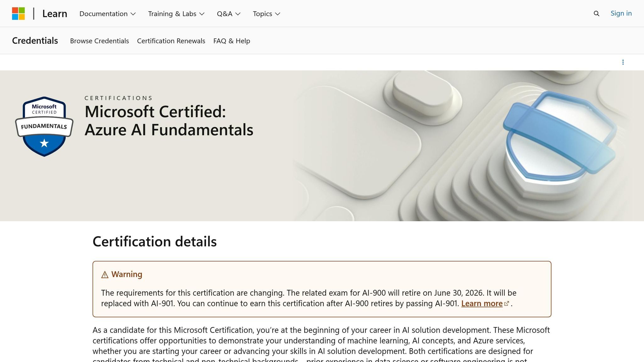This screenshot has width=644, height=362.
Task: Expand the Training & Labs dropdown
Action: click(x=176, y=14)
